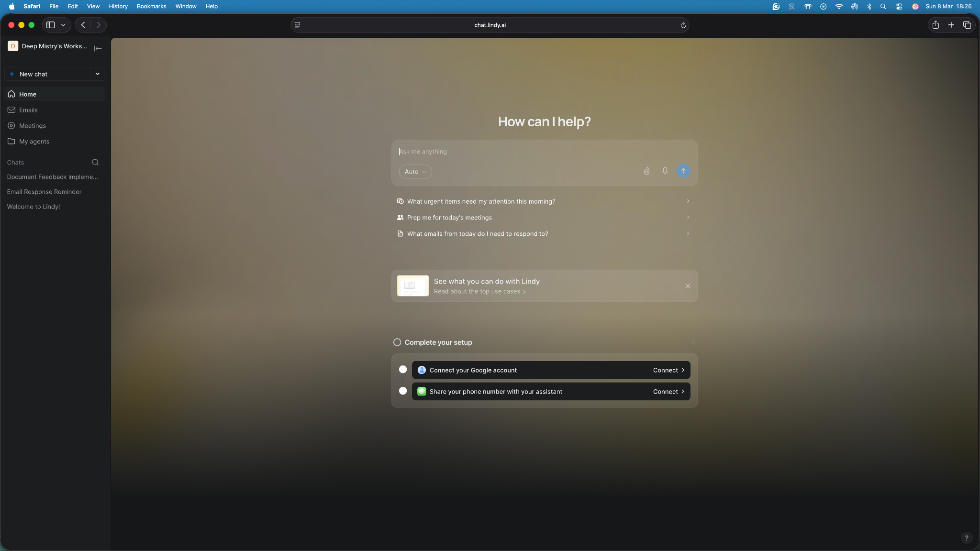Expand the Prep me for today's meetings suggestion
Screen dimensions: 980x551
click(x=688, y=218)
